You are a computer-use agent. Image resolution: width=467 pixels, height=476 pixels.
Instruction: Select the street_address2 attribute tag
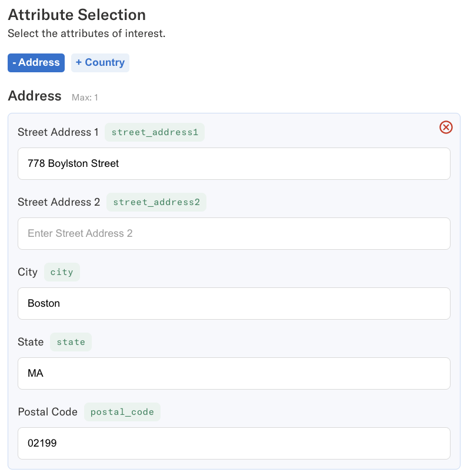156,202
